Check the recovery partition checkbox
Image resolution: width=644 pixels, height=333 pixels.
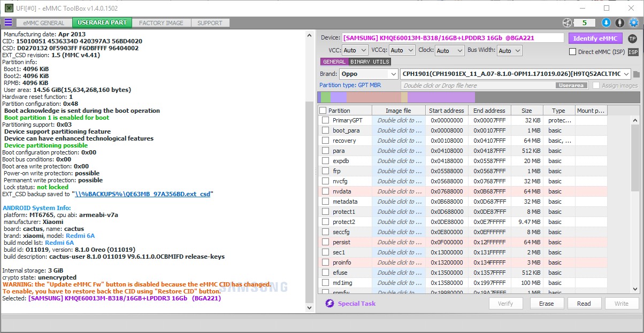pyautogui.click(x=325, y=141)
